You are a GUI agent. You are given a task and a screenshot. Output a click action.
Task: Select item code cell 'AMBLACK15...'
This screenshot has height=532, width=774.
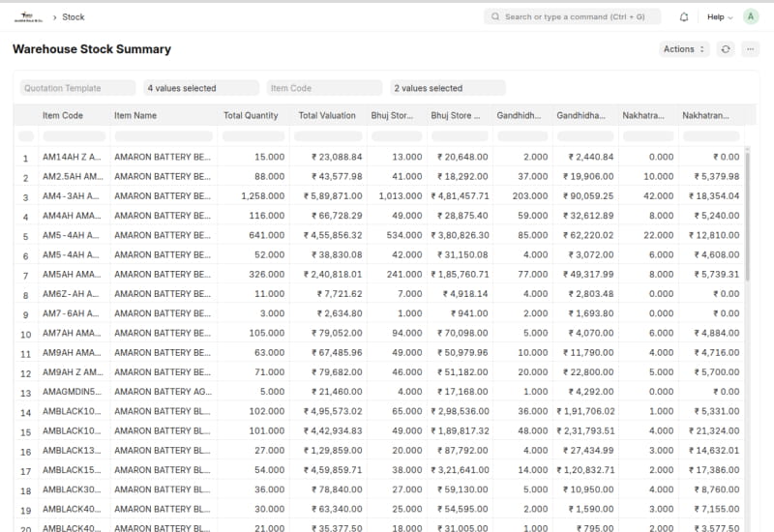click(x=72, y=470)
